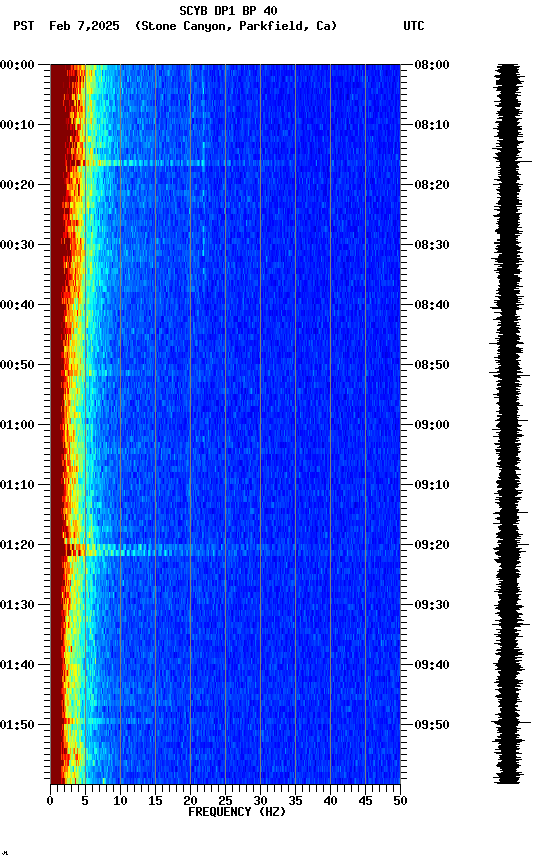552x864 pixels.
Task: Select the PST timezone label
Action: 24,26
